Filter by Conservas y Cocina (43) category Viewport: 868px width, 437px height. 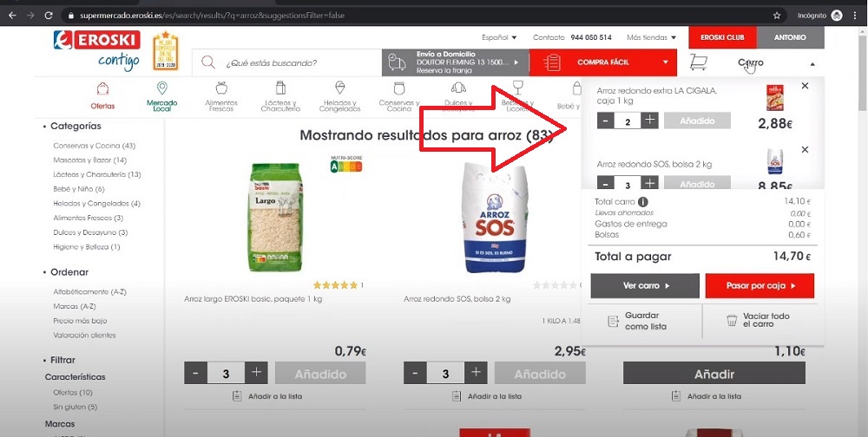point(94,146)
